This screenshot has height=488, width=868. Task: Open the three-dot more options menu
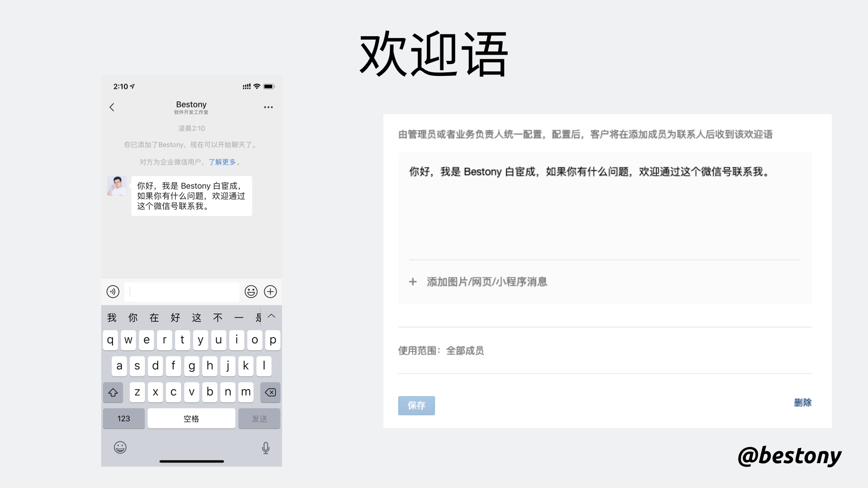click(268, 107)
